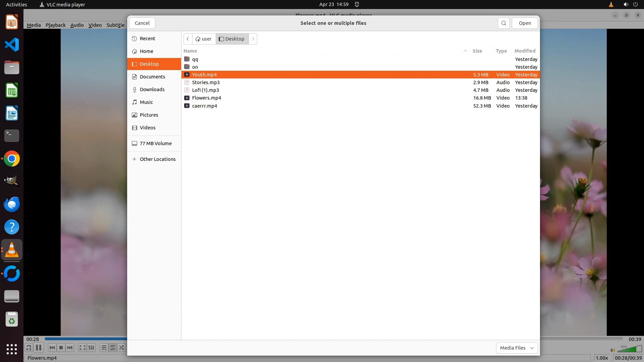Click path bar forward chevron

(253, 39)
